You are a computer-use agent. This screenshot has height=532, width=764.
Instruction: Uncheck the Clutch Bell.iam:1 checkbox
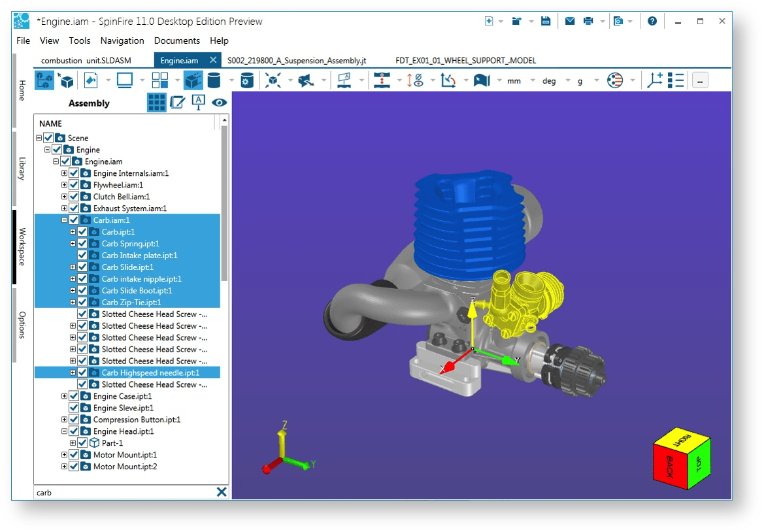click(x=74, y=196)
